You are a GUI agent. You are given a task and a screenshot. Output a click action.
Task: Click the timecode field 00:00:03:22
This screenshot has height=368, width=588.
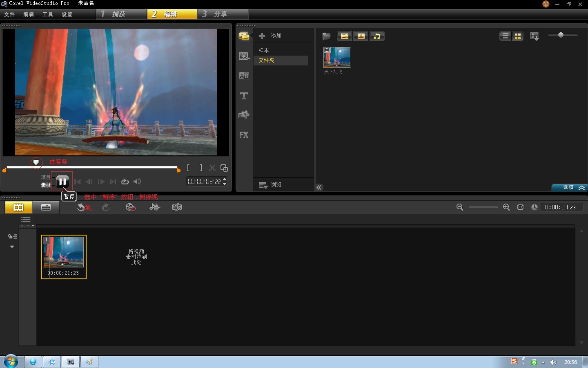pos(204,182)
